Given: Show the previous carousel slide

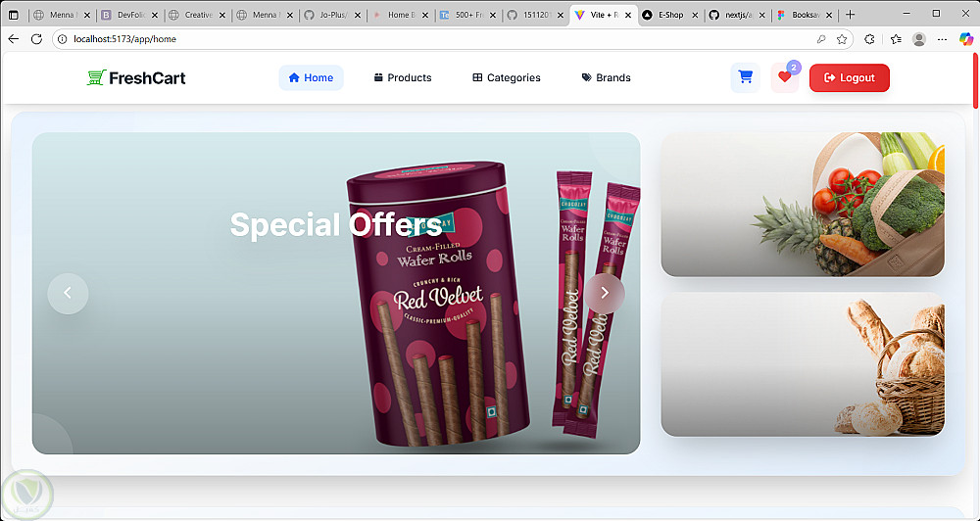Looking at the screenshot, I should 68,293.
